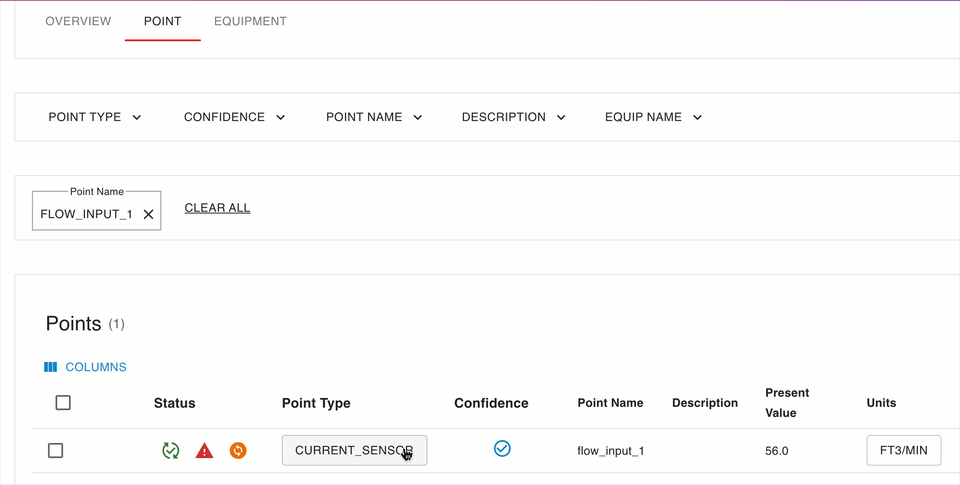960x485 pixels.
Task: Expand the Point Type filter dropdown
Action: click(x=95, y=117)
